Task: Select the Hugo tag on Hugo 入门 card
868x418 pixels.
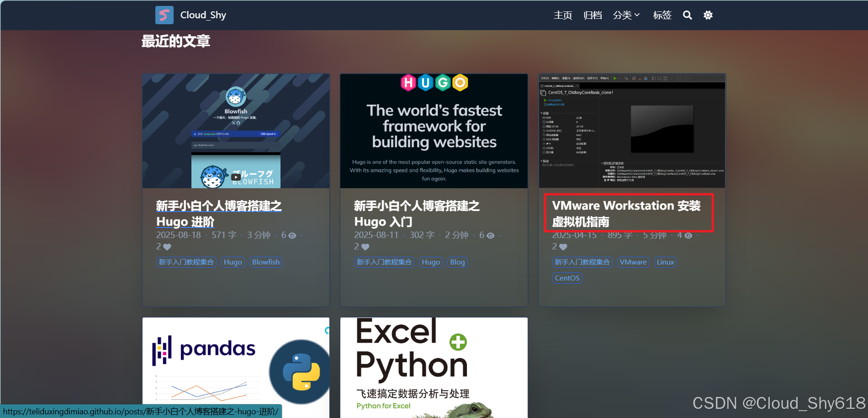Action: tap(431, 262)
